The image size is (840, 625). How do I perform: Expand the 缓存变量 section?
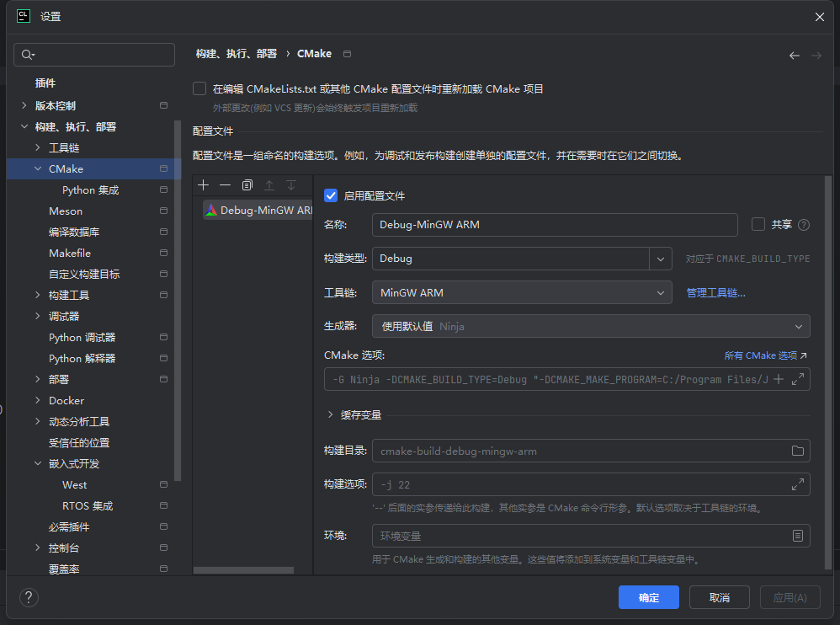tap(330, 414)
